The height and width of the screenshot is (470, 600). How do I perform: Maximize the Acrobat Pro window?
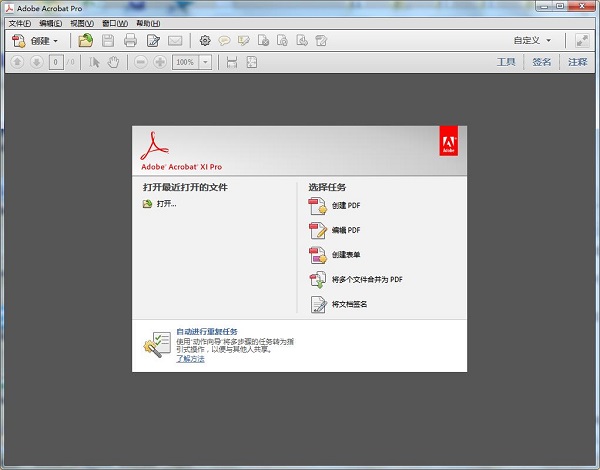tap(560, 6)
